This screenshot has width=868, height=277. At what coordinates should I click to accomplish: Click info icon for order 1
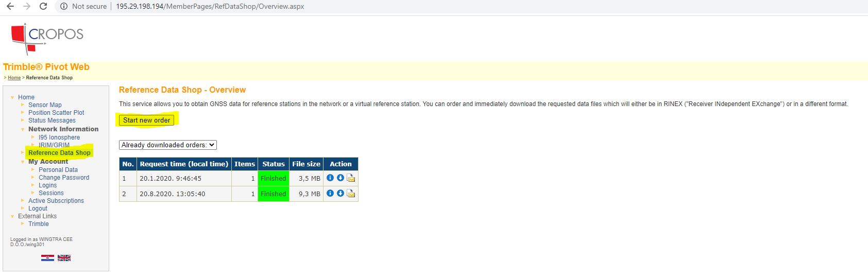[330, 178]
